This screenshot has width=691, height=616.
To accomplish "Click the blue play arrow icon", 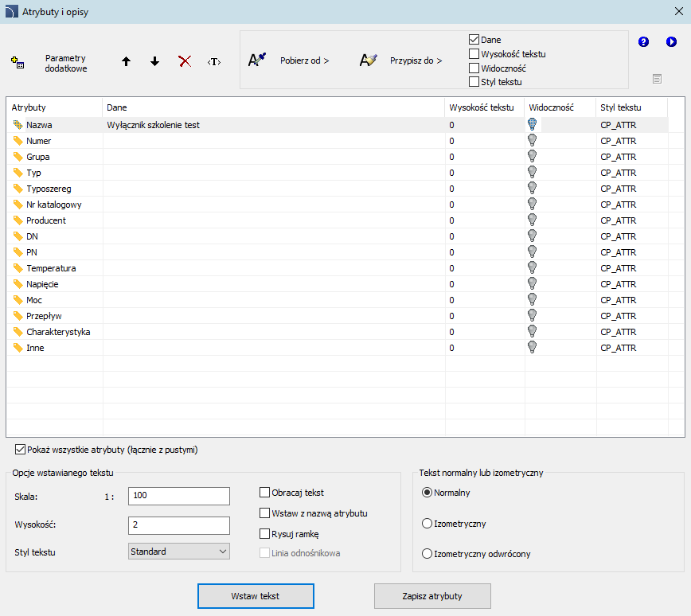I will 672,41.
